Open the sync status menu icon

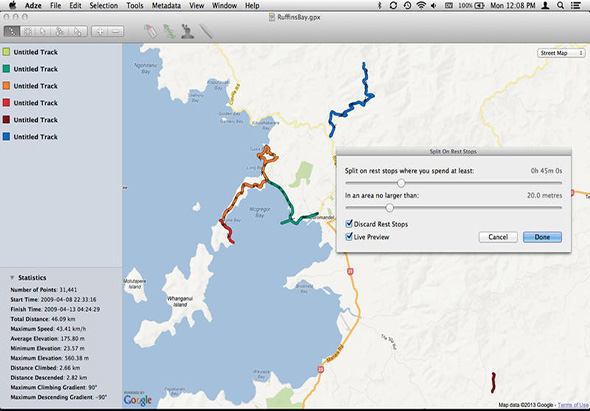[x=393, y=5]
